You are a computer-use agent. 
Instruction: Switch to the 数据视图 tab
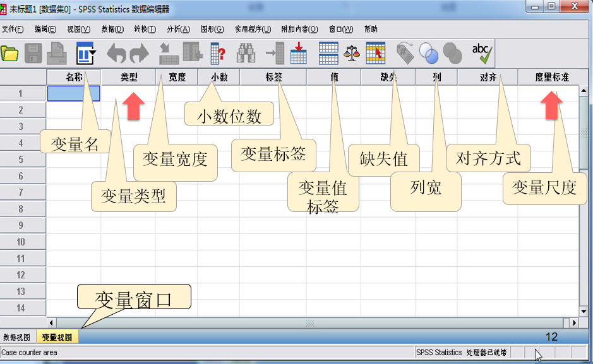(x=16, y=337)
